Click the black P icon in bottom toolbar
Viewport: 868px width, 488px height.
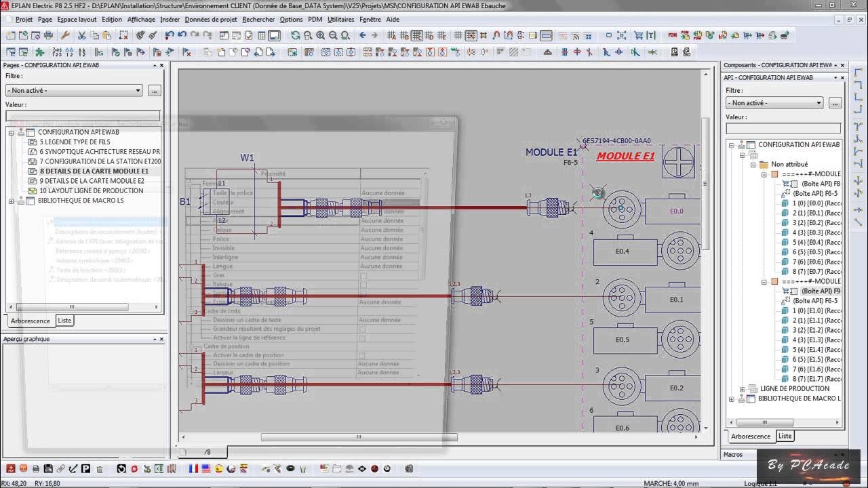pyautogui.click(x=86, y=468)
